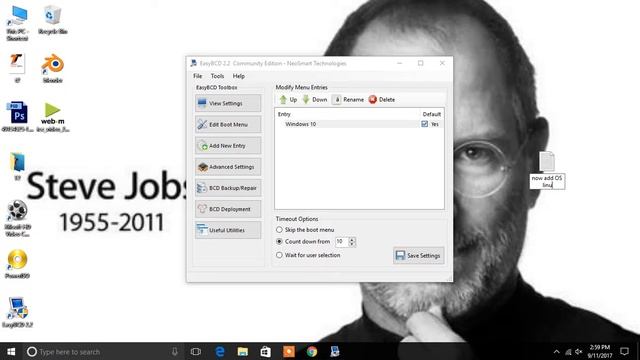Click the EasyBCD title bar icon

[x=193, y=63]
